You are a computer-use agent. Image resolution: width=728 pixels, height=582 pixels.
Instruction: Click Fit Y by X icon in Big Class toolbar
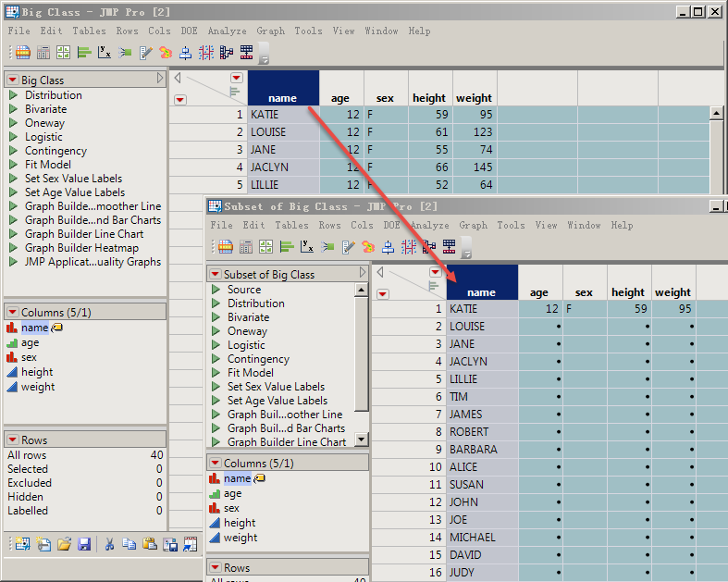(104, 53)
